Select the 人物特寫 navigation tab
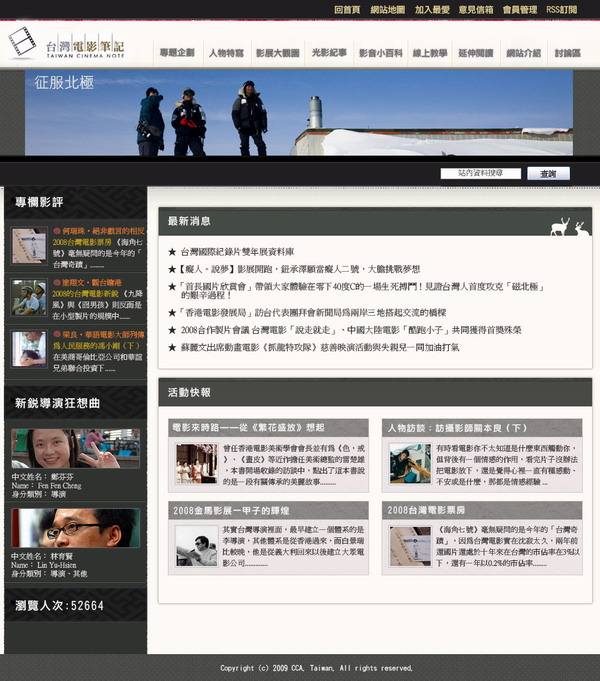 (226, 52)
